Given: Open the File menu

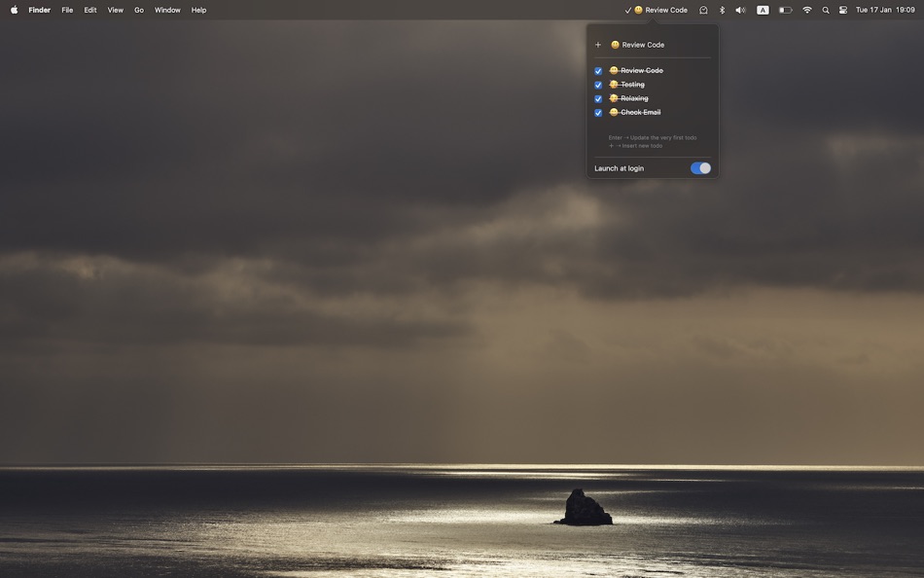Looking at the screenshot, I should click(x=67, y=10).
